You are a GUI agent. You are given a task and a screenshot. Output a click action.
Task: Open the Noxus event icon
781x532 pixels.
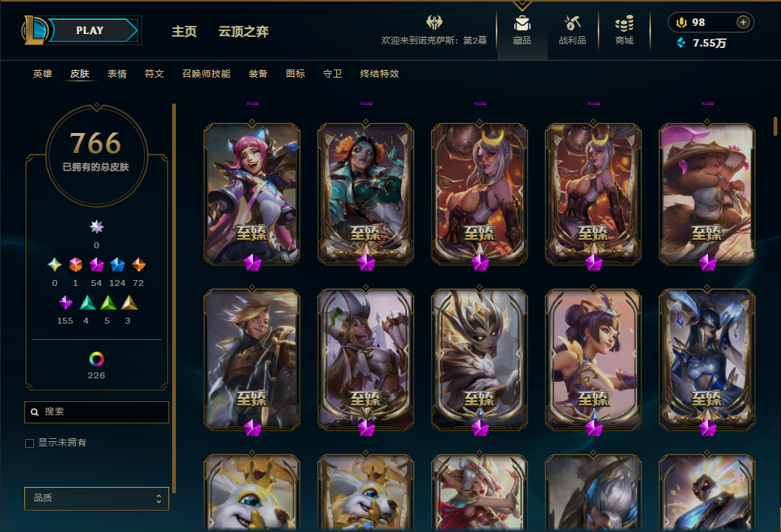coord(434,22)
